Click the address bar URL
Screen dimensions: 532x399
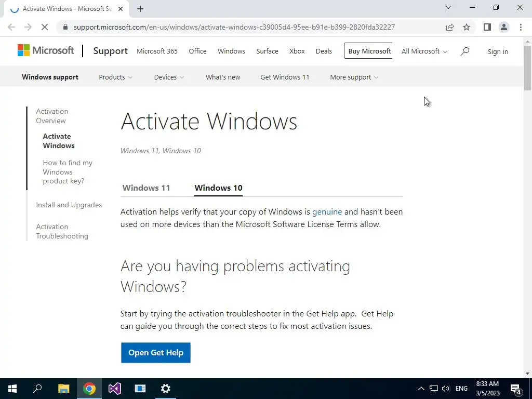[x=234, y=27]
